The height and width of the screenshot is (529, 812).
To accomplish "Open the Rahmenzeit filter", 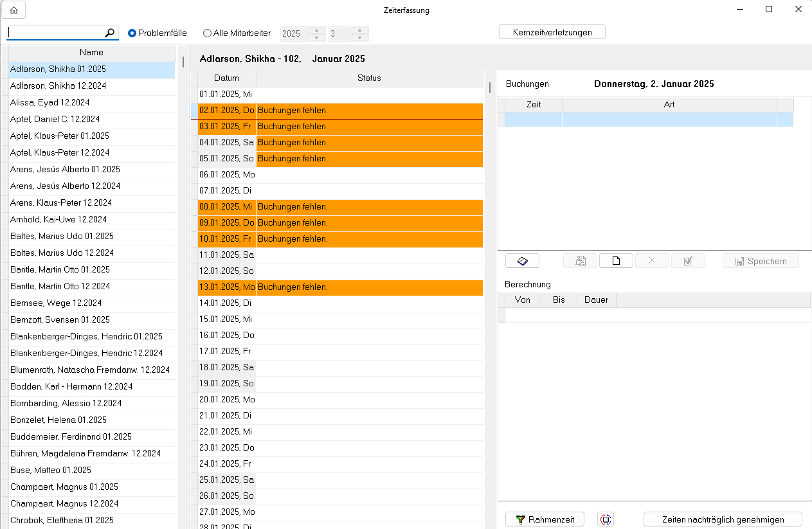I will [545, 519].
